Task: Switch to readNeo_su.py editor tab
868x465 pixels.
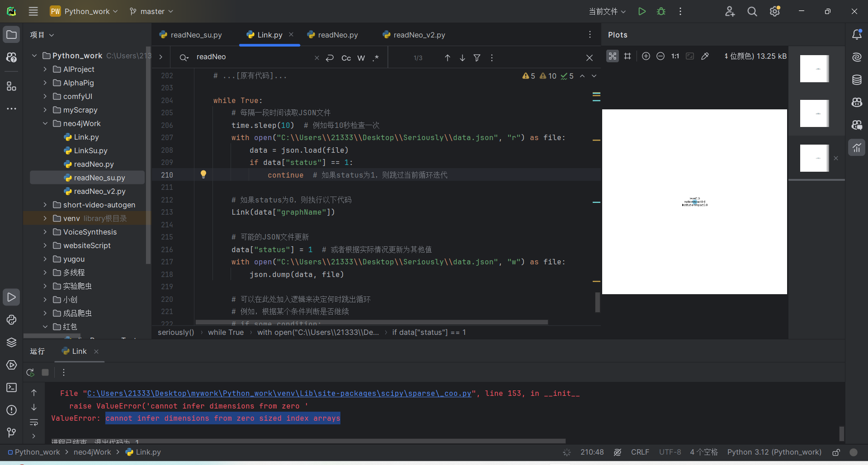Action: point(190,35)
